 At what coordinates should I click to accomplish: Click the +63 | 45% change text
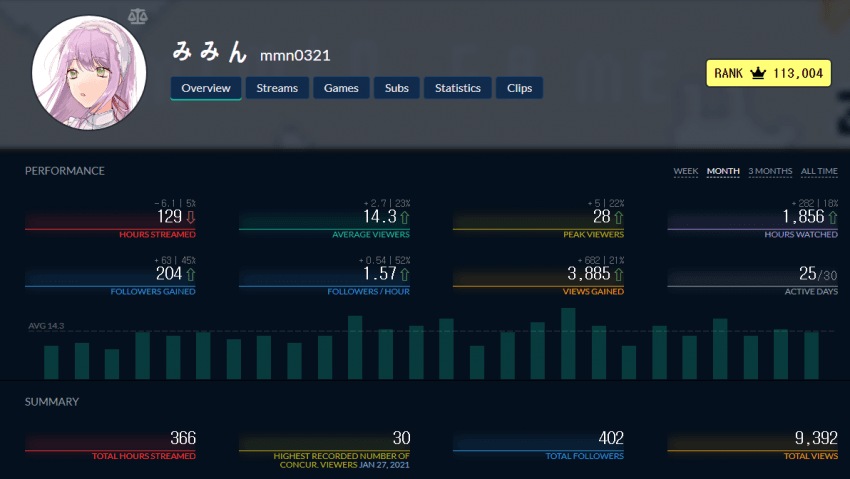point(175,261)
